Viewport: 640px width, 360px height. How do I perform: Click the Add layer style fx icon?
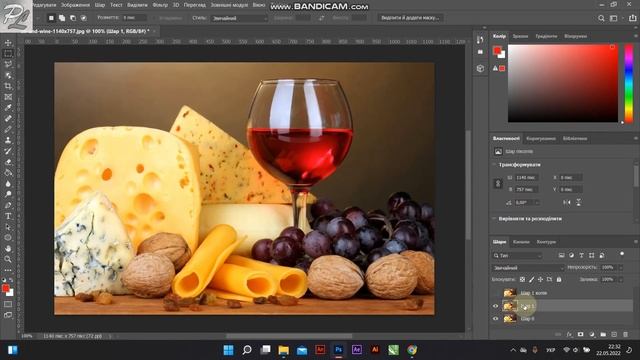click(569, 334)
